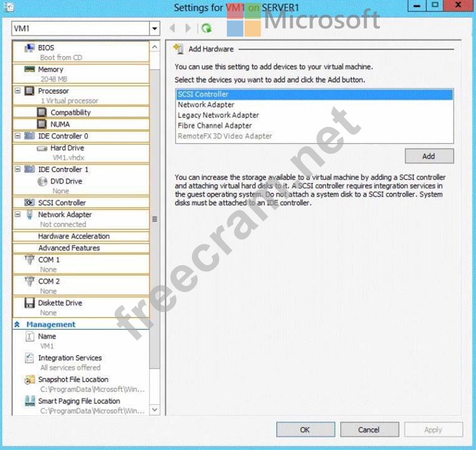Click the NUMA processor icon
The height and width of the screenshot is (450, 476).
tap(42, 124)
